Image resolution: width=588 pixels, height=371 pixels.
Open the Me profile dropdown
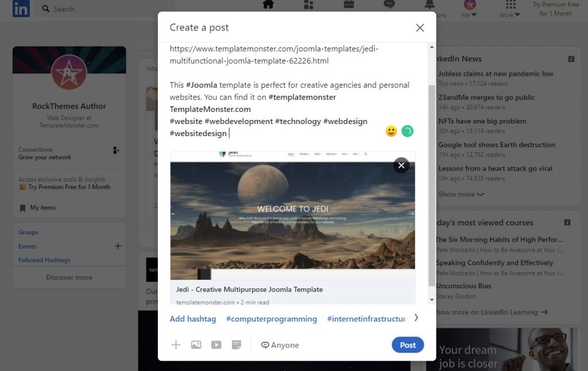click(x=469, y=9)
